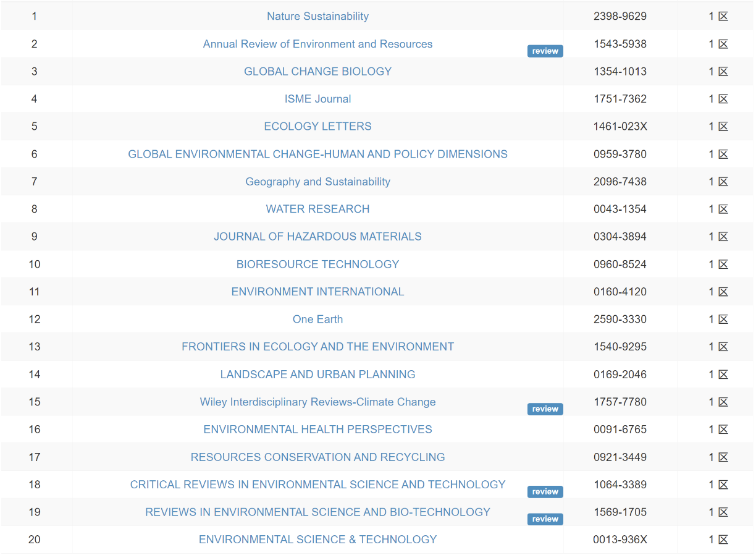The image size is (756, 555).
Task: Select the WATER RESEARCH journal link
Action: (317, 209)
